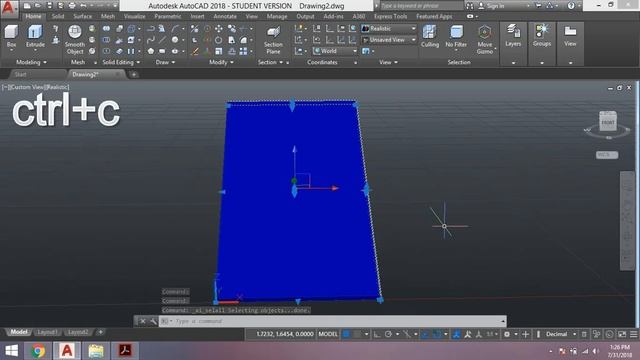640x360 pixels.
Task: Add a new layout with plus button
Action: click(100, 332)
